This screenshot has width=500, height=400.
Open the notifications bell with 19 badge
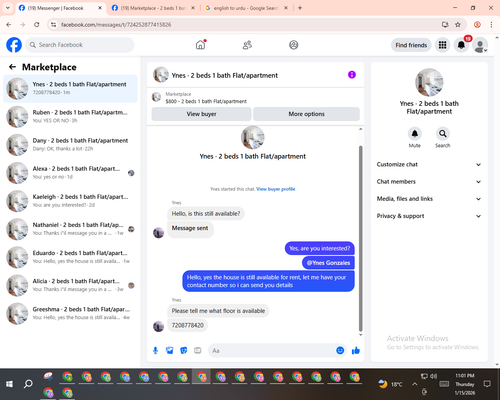point(461,45)
